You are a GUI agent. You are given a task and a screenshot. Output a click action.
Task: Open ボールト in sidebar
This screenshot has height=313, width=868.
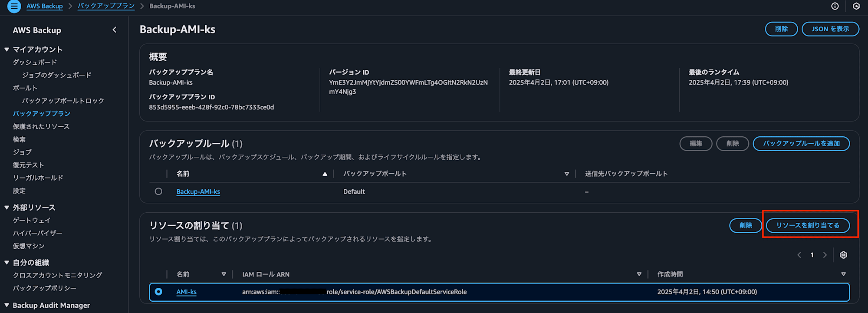tap(25, 88)
